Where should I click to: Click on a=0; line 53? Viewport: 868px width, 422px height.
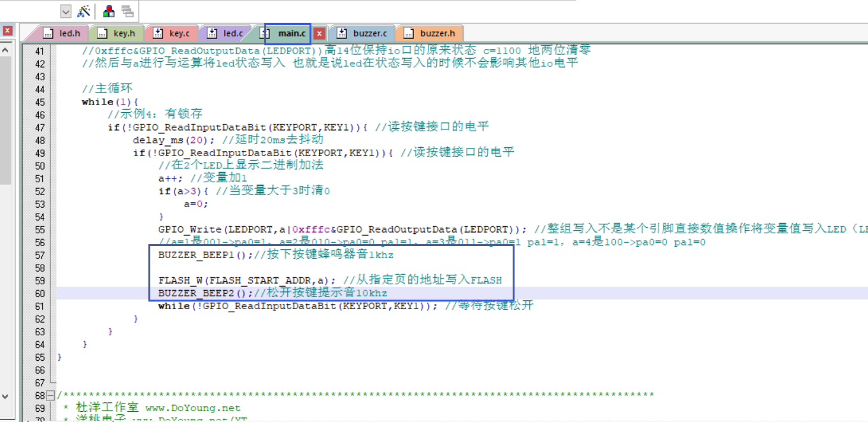tap(196, 204)
